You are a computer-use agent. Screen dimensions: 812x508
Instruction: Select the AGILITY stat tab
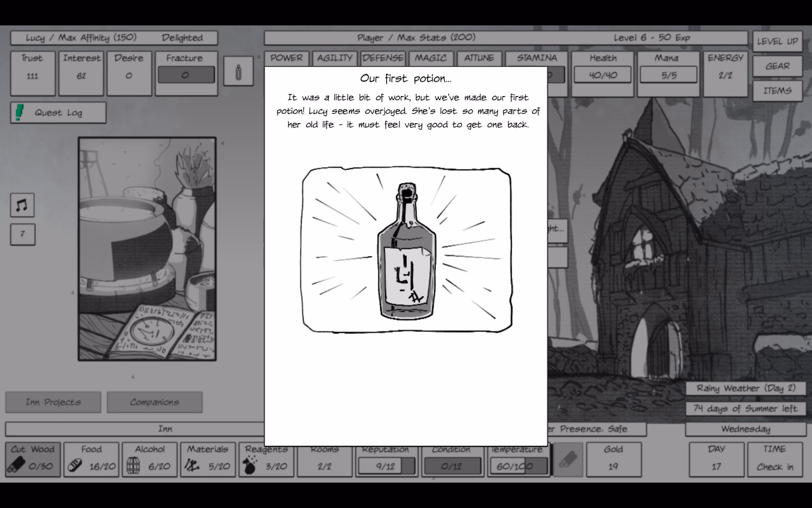click(x=335, y=58)
